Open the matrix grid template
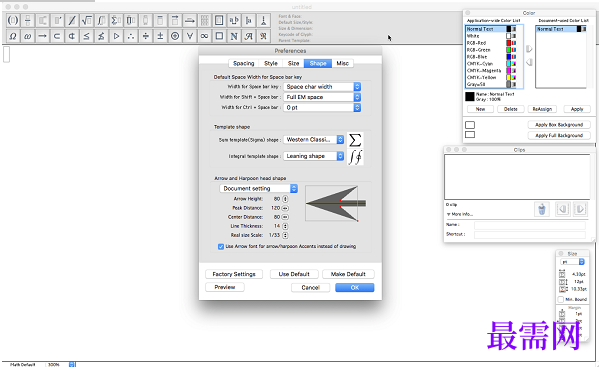This screenshot has width=599, height=367. pos(204,20)
